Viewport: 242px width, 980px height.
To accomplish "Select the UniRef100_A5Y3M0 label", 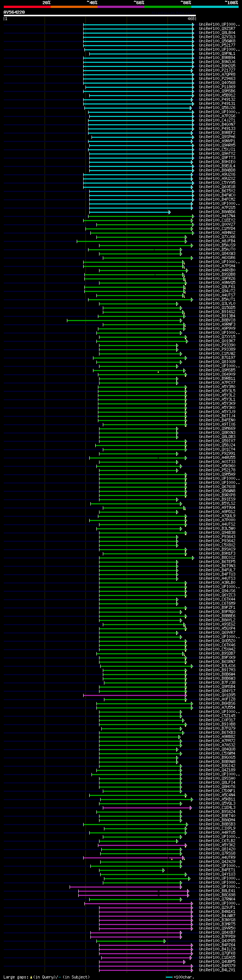I will 217,387.
